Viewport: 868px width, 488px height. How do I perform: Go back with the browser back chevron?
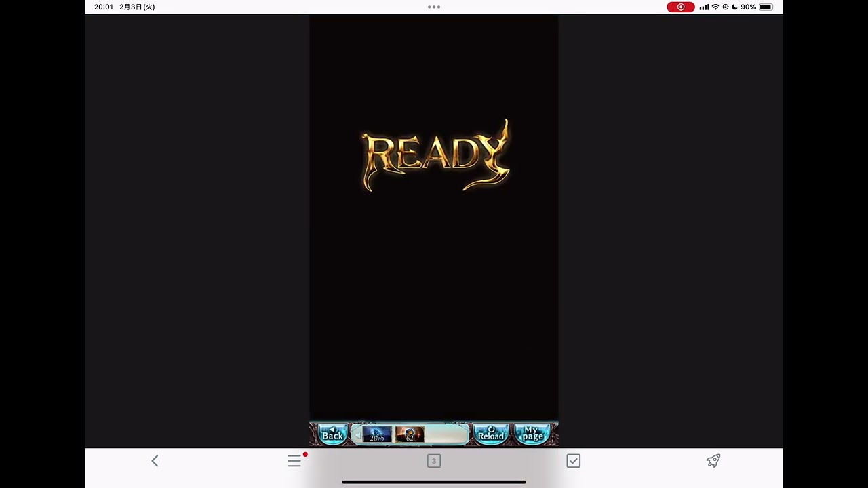(155, 461)
